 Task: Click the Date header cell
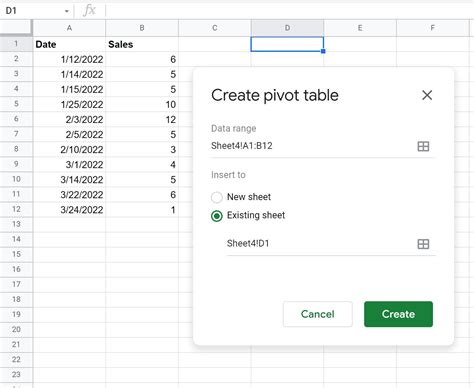point(69,44)
